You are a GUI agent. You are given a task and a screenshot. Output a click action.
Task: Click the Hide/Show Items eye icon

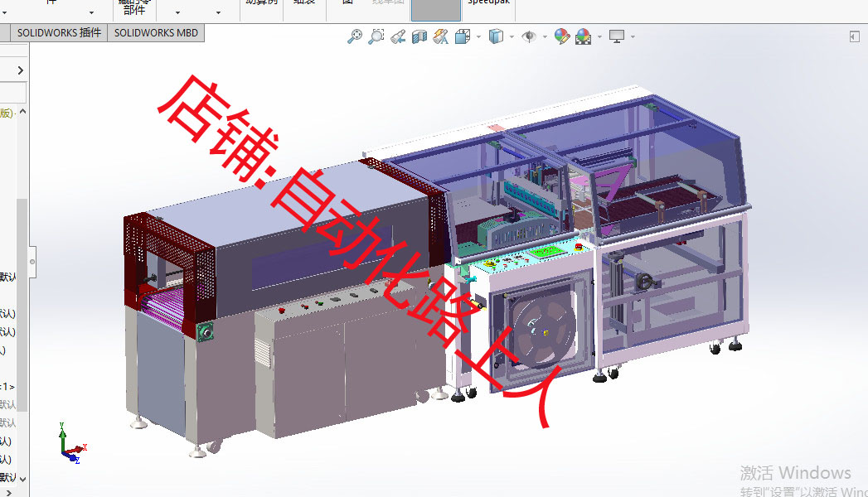[529, 36]
